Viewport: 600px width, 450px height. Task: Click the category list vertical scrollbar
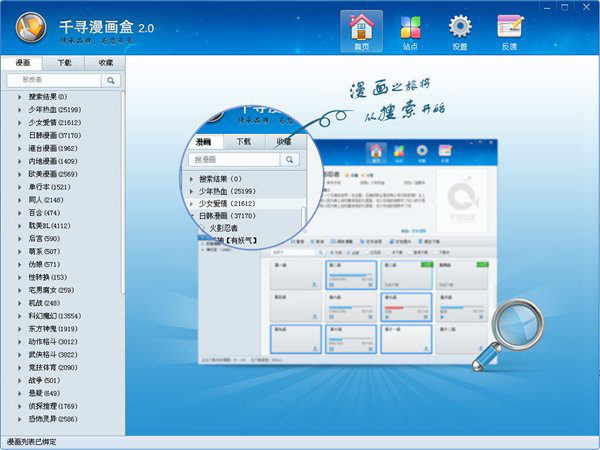pos(123,192)
